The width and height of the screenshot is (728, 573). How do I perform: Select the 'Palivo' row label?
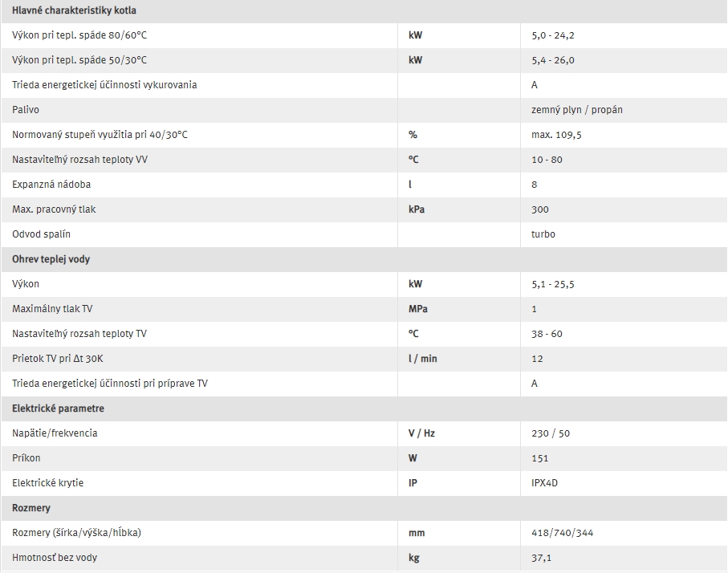pos(26,110)
